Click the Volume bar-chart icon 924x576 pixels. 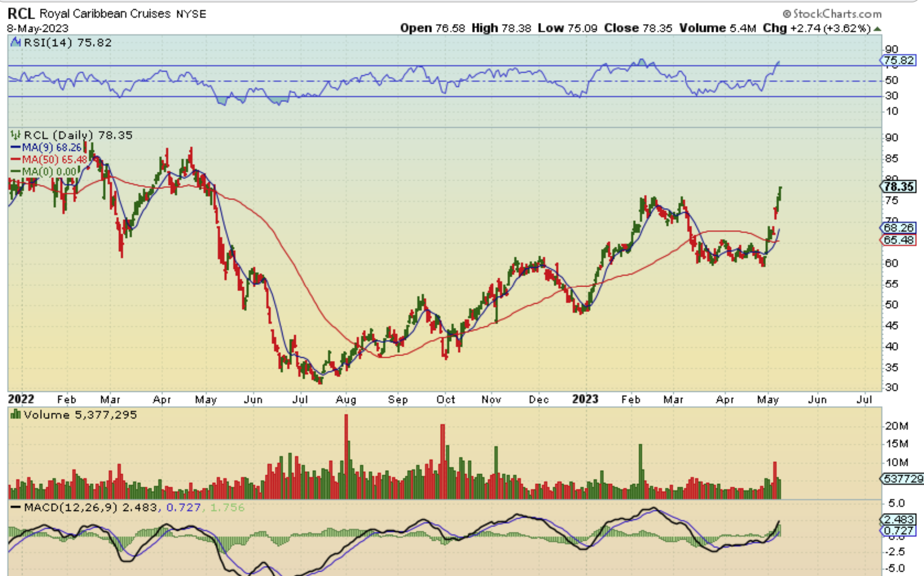pyautogui.click(x=16, y=415)
